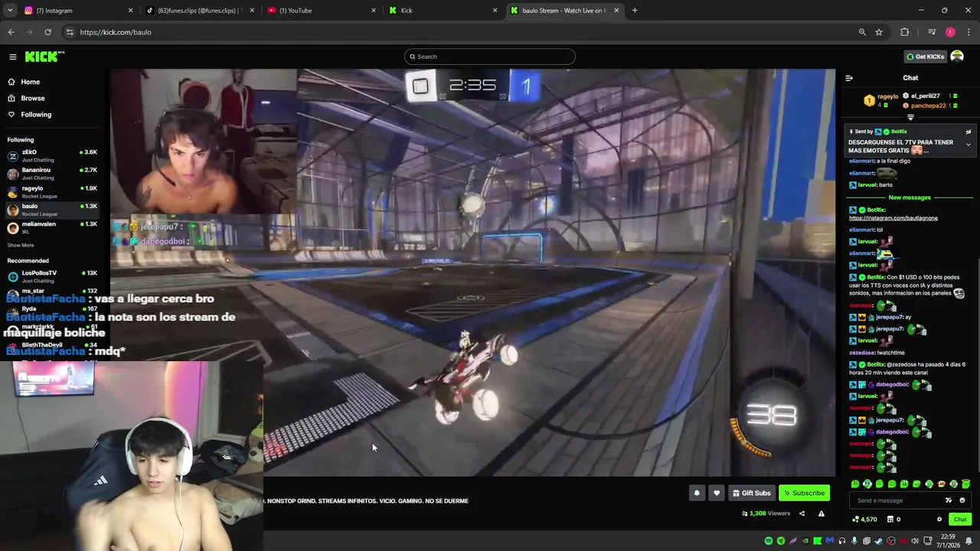Click the Kick search box
This screenshot has width=980, height=551.
click(x=490, y=57)
